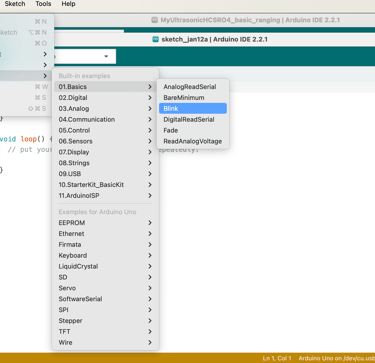Choose the File menu item with ⌘S shortcut

(27, 98)
